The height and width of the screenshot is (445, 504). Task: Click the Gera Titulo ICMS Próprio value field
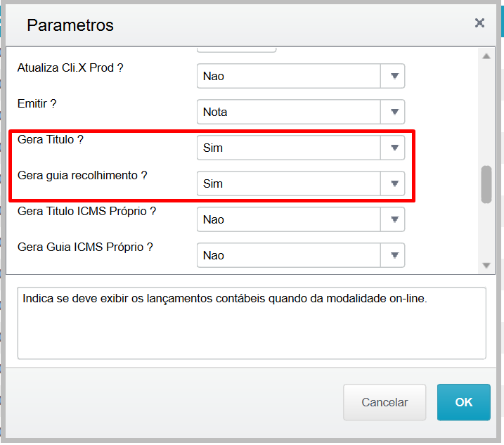click(289, 219)
